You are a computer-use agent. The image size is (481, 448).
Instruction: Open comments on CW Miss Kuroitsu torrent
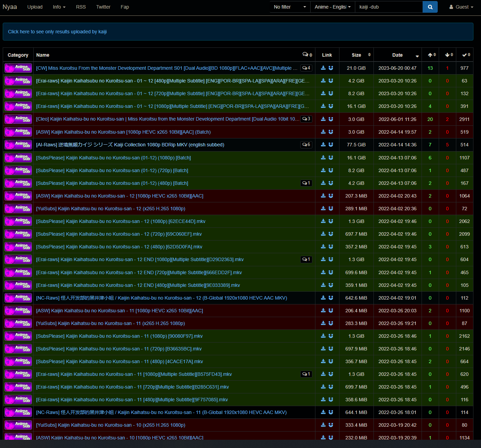(306, 68)
